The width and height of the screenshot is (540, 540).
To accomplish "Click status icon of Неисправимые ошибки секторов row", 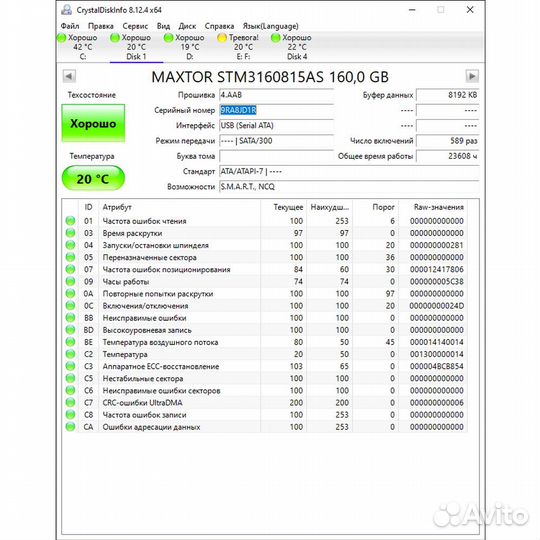I will (70, 391).
